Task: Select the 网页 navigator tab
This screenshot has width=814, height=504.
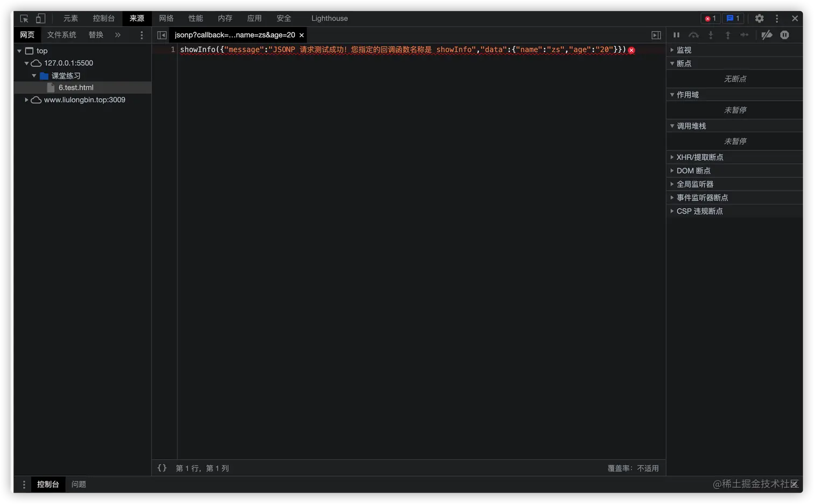Action: coord(27,35)
